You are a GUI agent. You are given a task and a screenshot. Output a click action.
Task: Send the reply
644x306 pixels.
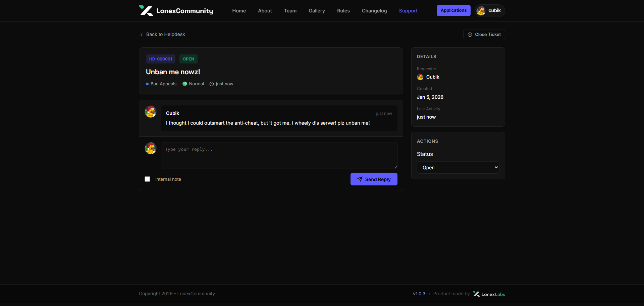(x=374, y=179)
